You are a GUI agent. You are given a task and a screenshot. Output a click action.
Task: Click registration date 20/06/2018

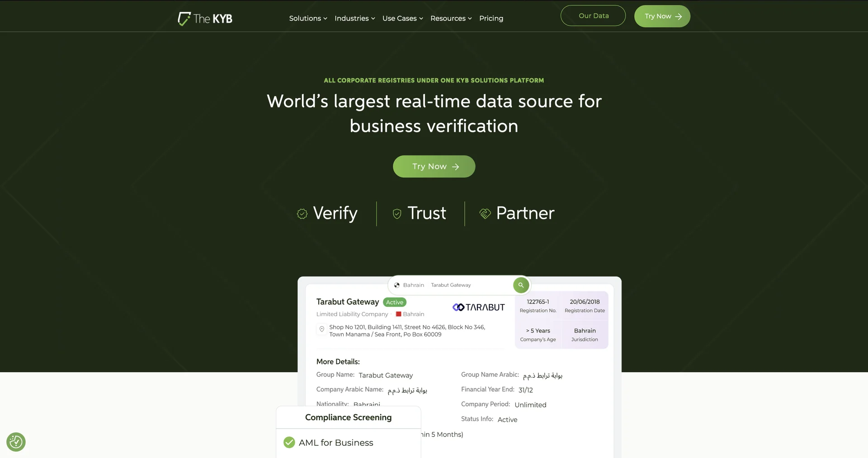585,302
